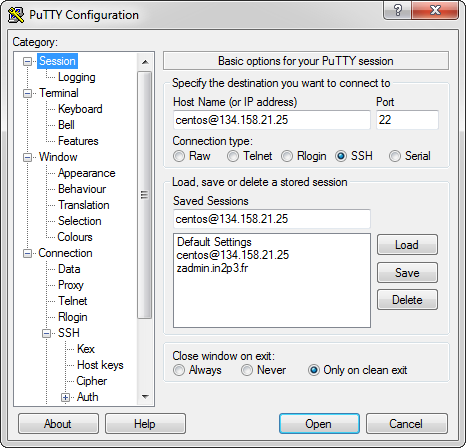Viewport: 466px width, 448px height.
Task: Click category scrollbar down arrow
Action: pos(145,397)
